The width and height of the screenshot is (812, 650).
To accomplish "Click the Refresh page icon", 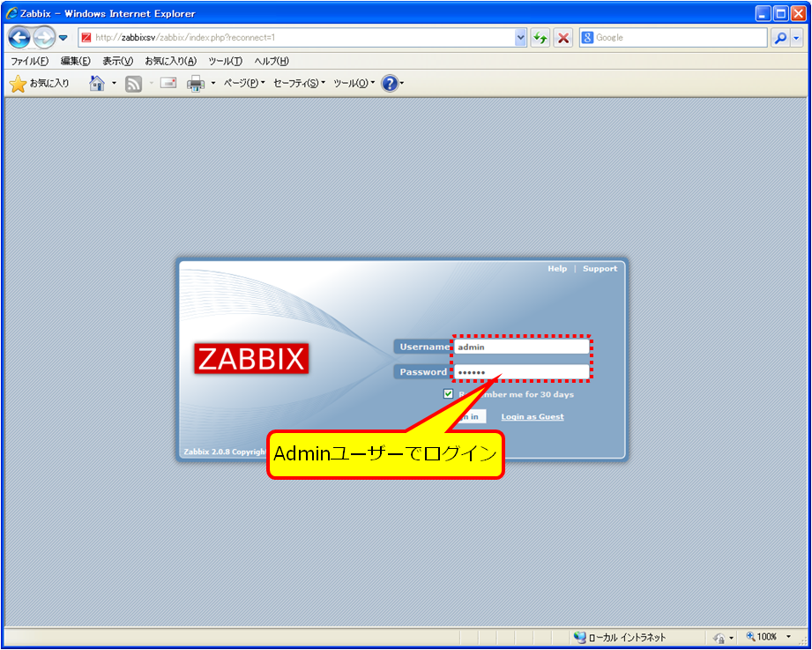I will [540, 38].
